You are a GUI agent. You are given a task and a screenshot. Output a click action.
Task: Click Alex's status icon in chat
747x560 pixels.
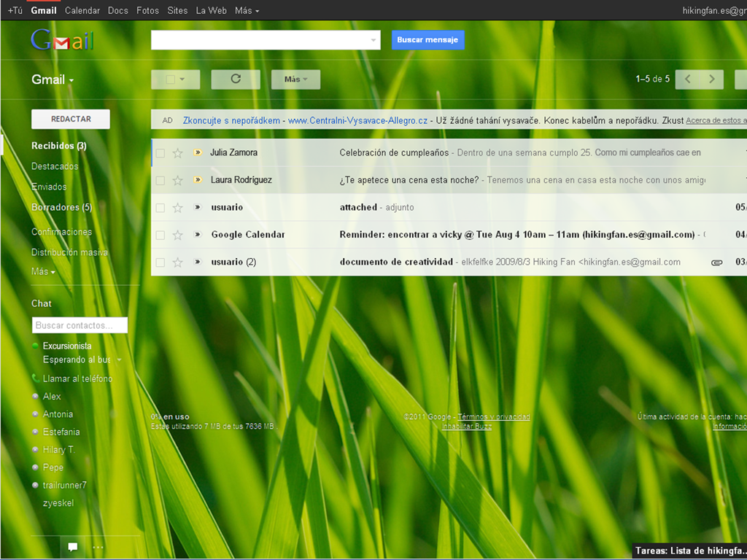[35, 396]
